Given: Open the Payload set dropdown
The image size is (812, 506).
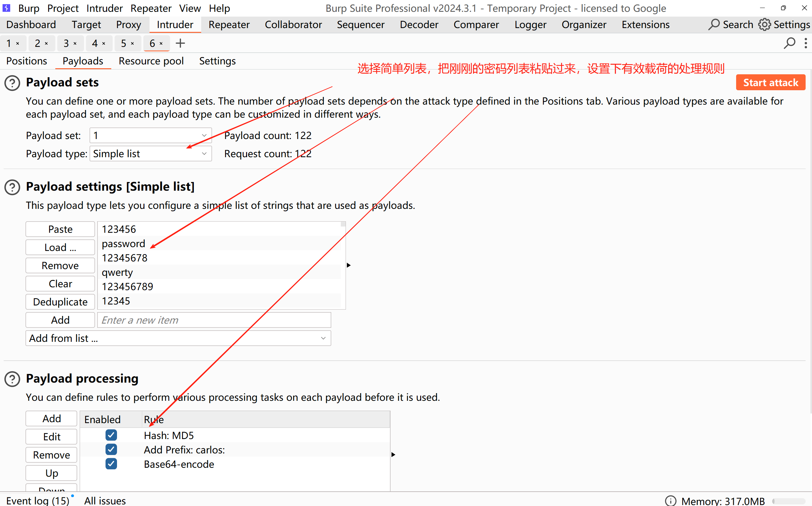Looking at the screenshot, I should pyautogui.click(x=150, y=136).
